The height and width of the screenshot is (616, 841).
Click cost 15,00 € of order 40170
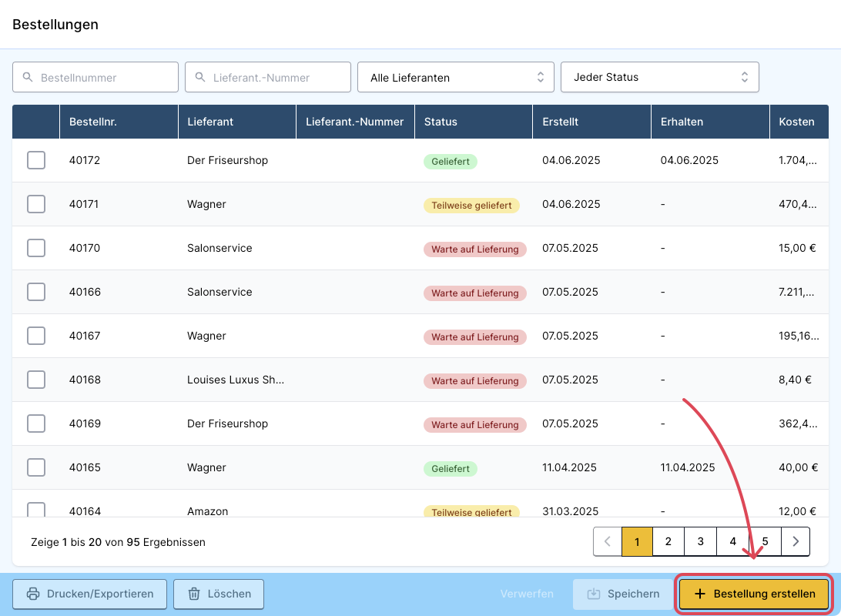pyautogui.click(x=798, y=248)
